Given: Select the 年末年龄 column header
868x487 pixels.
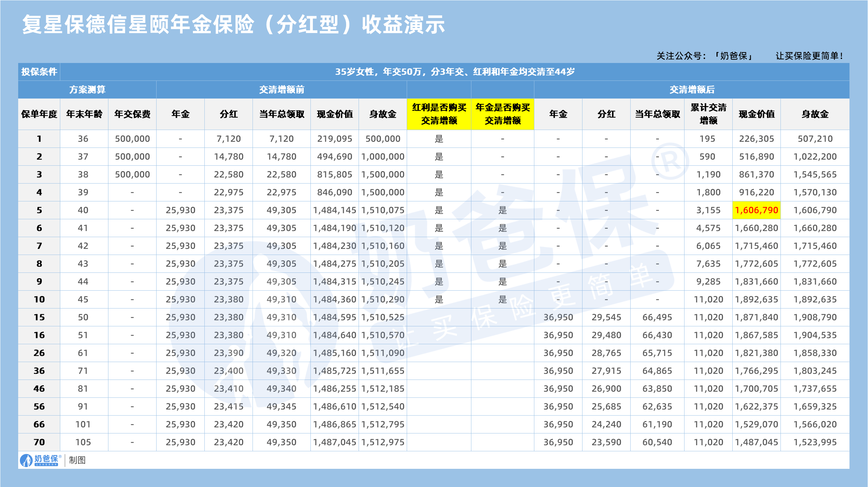Looking at the screenshot, I should [84, 114].
